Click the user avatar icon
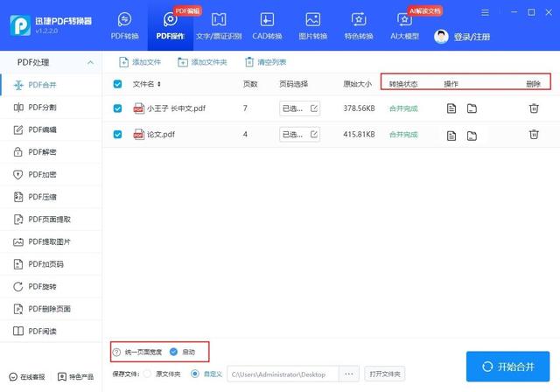The image size is (560, 392). (x=441, y=37)
